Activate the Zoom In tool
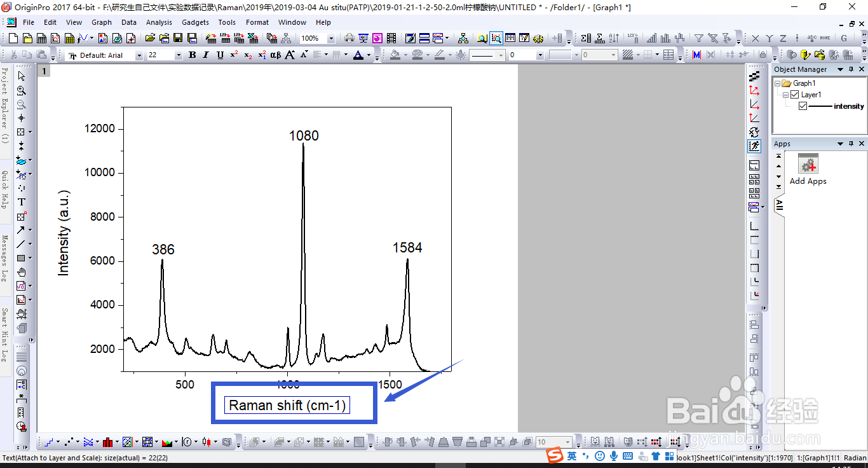This screenshot has width=868, height=468. tap(22, 90)
